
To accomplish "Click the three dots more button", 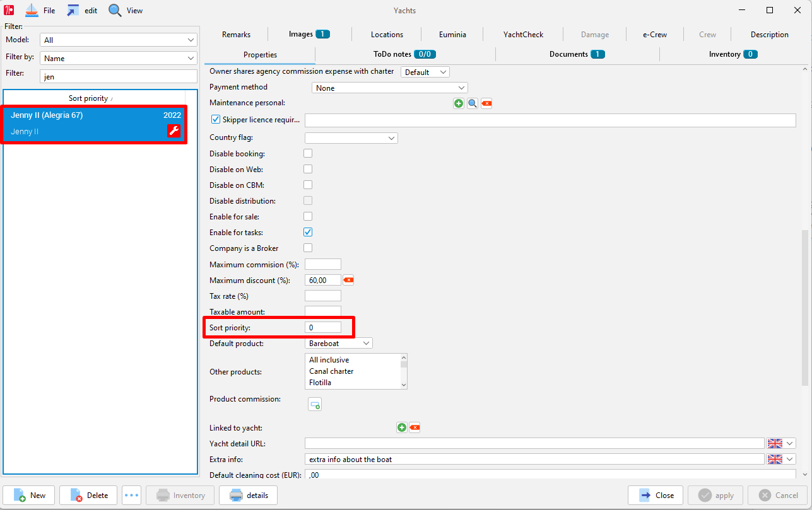I will click(x=131, y=495).
